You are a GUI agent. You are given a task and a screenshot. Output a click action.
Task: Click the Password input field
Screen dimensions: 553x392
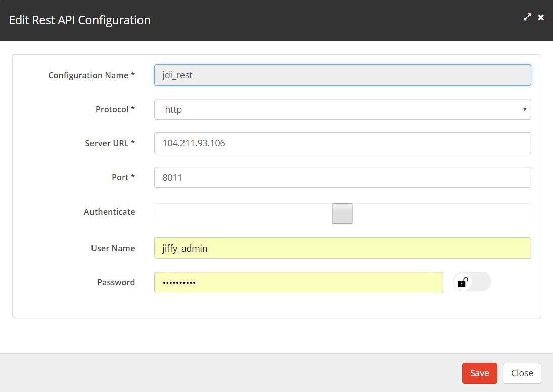(x=298, y=282)
